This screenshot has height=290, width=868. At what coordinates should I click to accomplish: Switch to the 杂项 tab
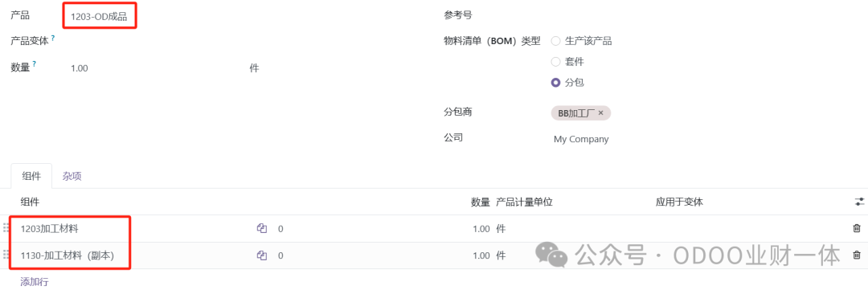(72, 177)
